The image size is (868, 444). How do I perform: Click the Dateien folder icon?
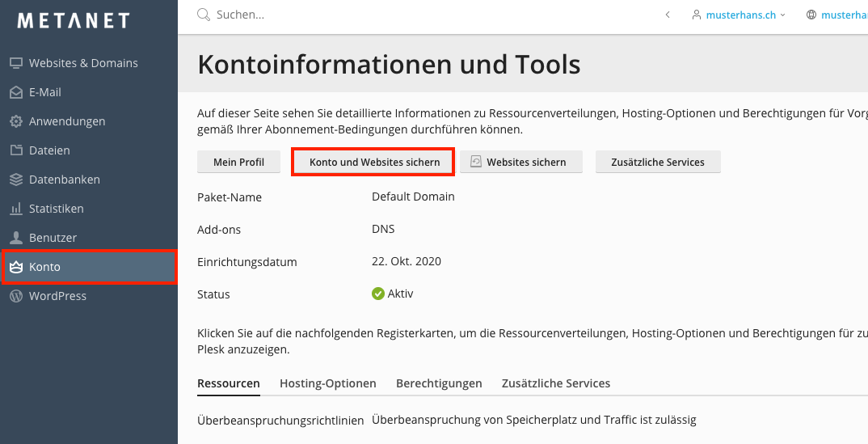click(x=15, y=150)
